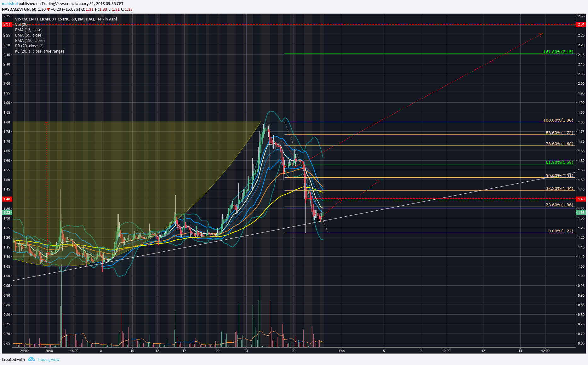This screenshot has width=588, height=365.
Task: Open the meitshel author profile link
Action: pos(10,4)
